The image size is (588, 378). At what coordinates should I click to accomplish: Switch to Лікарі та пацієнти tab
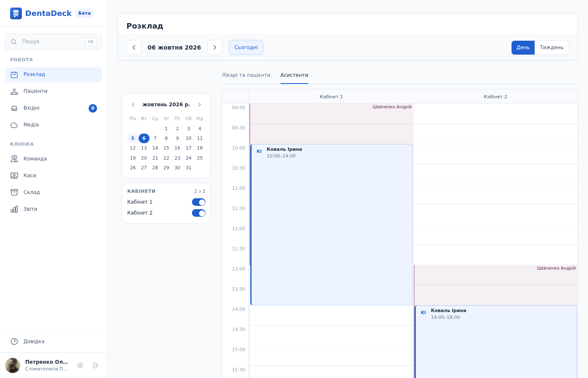(246, 75)
